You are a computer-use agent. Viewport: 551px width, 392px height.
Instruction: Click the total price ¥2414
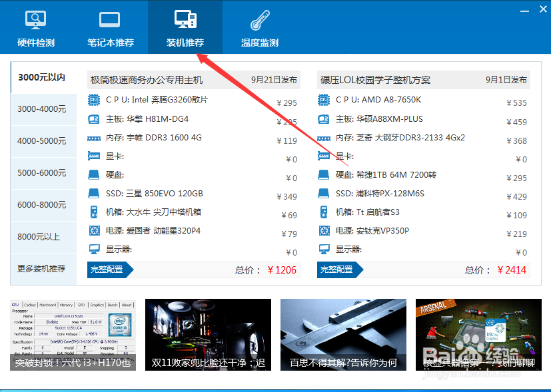512,270
